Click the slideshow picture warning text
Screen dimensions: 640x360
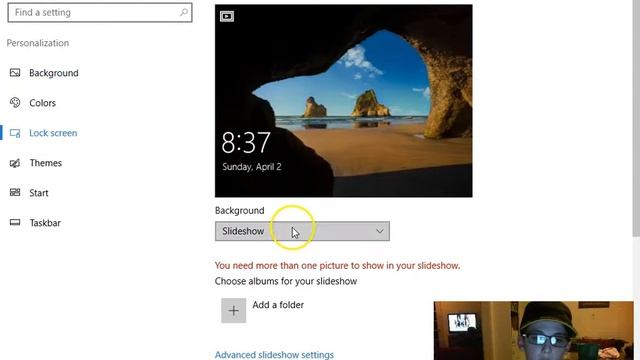[x=338, y=266]
